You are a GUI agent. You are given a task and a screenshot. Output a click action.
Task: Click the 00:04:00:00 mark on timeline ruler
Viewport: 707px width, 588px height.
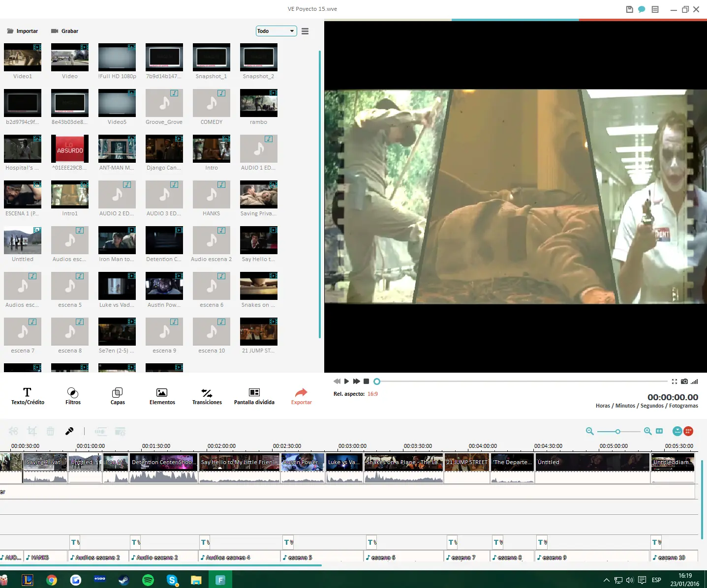point(483,446)
